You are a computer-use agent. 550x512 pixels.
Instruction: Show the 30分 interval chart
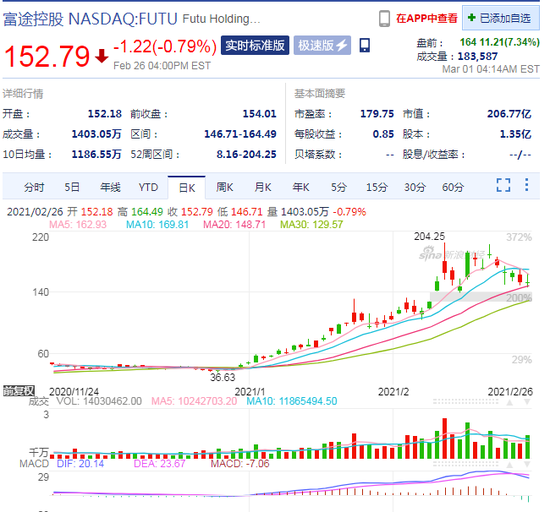click(415, 187)
